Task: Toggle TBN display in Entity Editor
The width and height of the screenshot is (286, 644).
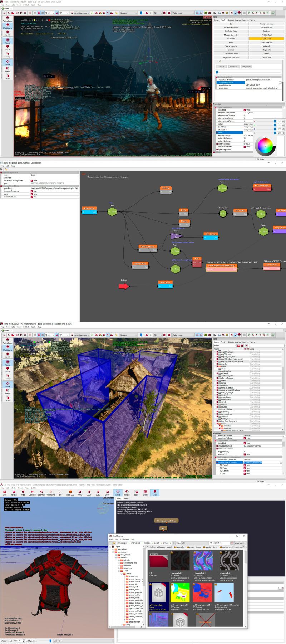Action: point(60,493)
